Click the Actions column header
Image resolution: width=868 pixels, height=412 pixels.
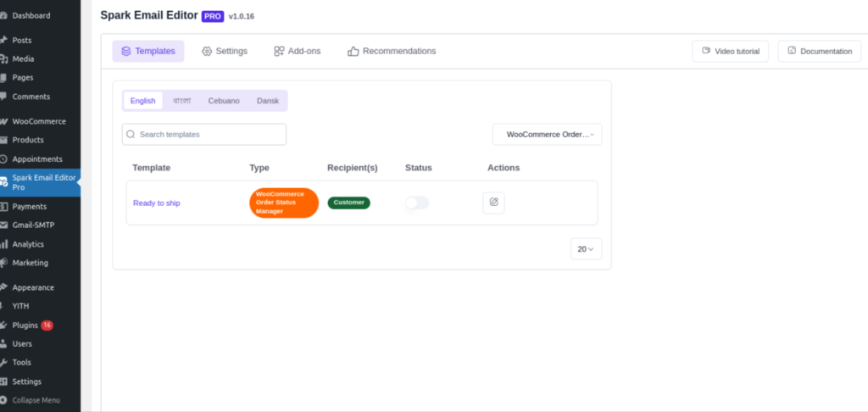coord(504,167)
